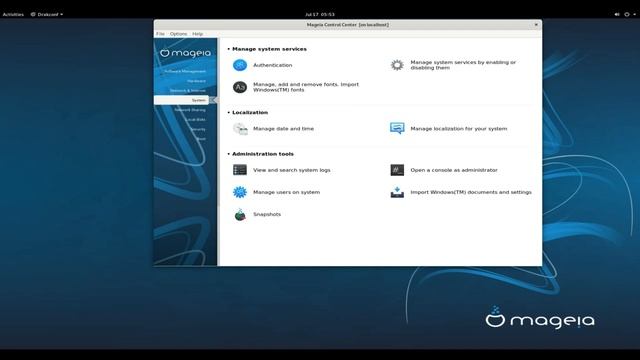640x360 pixels.
Task: Select the Software Management tab
Action: (185, 71)
